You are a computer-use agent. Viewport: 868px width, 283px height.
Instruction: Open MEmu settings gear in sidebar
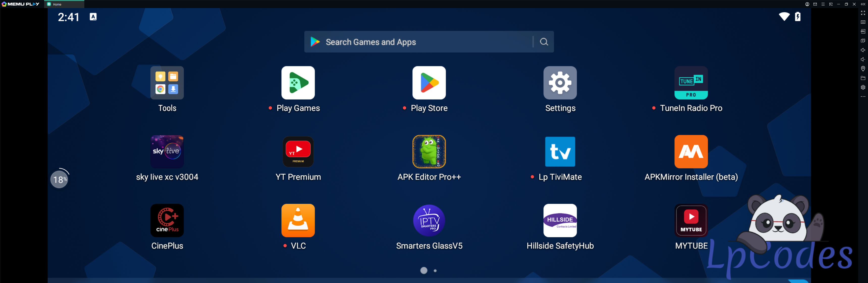(x=863, y=87)
